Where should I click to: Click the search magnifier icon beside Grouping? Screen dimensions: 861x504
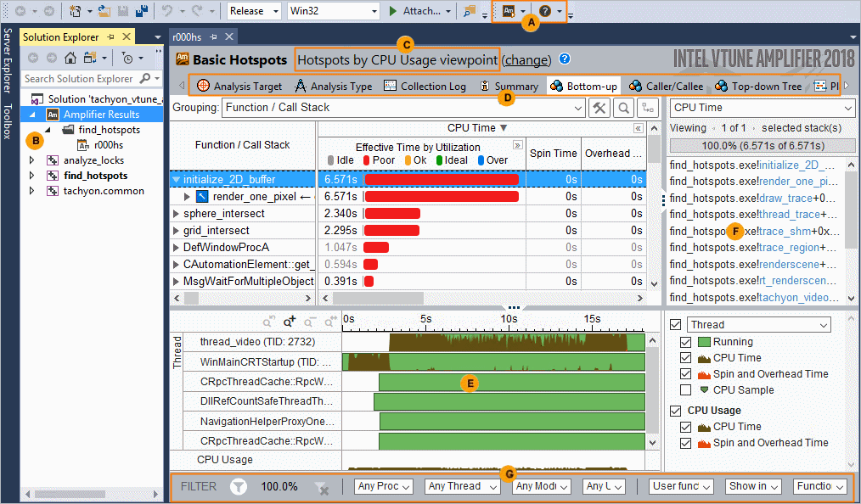pyautogui.click(x=624, y=108)
